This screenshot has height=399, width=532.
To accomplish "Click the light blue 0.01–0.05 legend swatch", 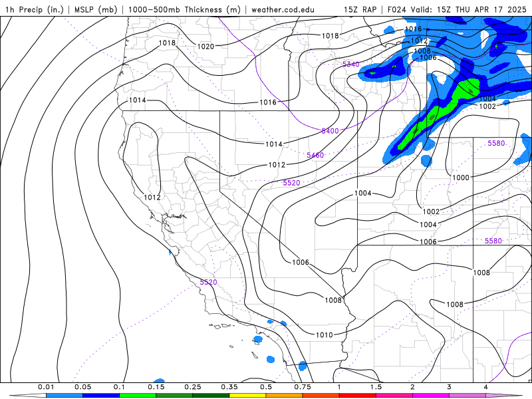I will 65,396.
